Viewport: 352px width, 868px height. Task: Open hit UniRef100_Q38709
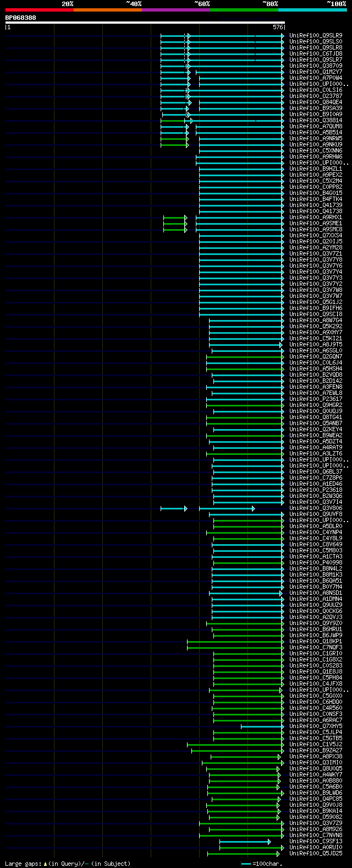coord(316,66)
